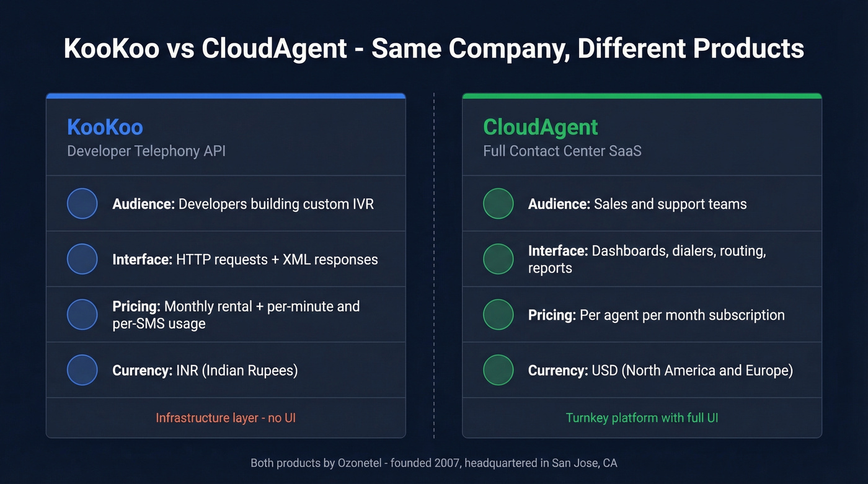Select the KooKoo tab heading

pos(104,127)
